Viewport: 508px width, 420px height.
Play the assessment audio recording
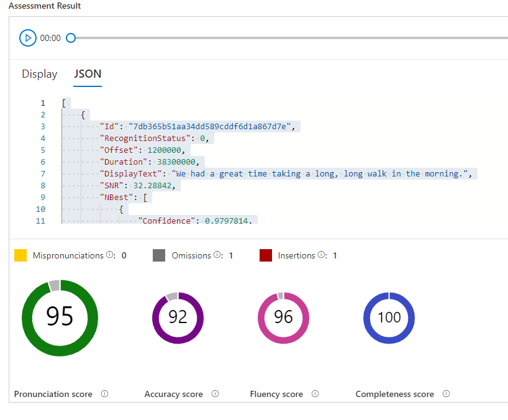pyautogui.click(x=28, y=38)
